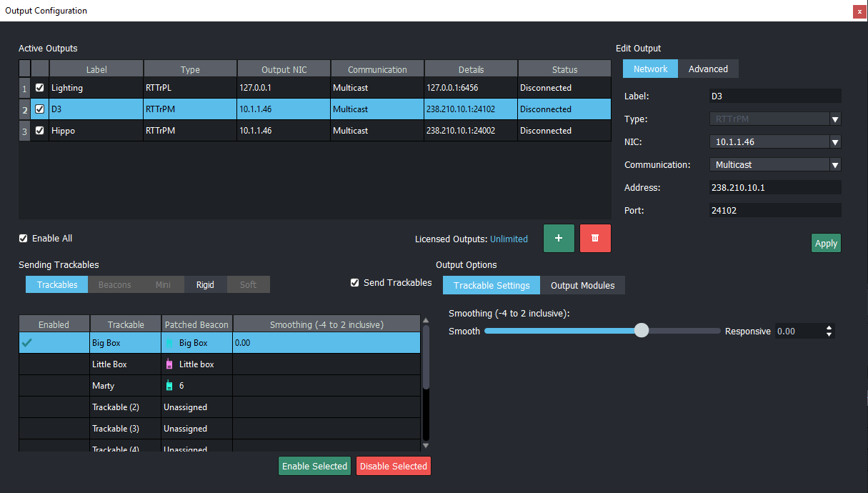
Task: Open the Type dropdown arrow
Action: 834,119
